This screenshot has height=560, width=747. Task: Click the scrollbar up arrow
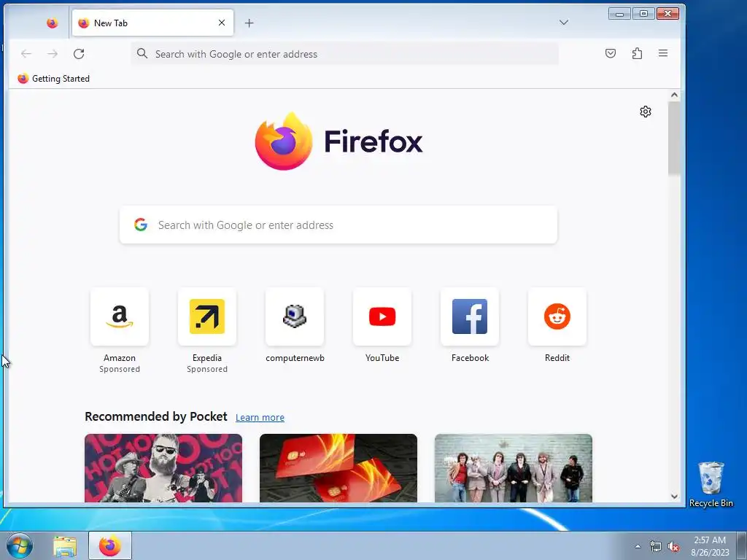click(674, 95)
